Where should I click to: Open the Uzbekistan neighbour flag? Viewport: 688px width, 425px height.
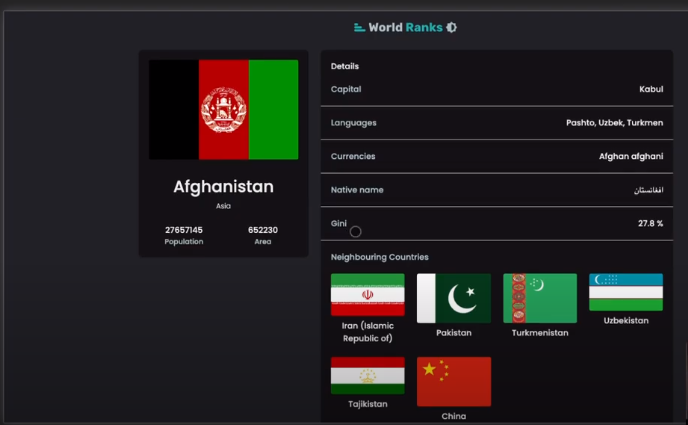[626, 292]
